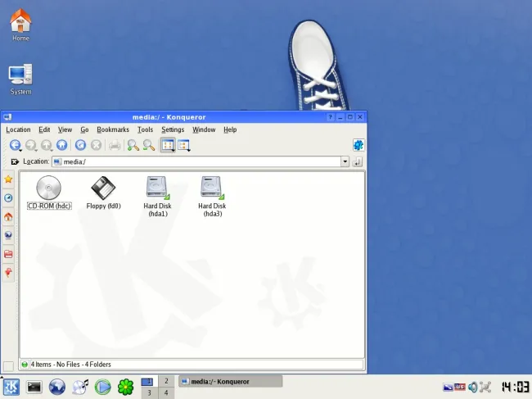Open the System desktop icon
The width and height of the screenshot is (532, 399).
click(20, 79)
